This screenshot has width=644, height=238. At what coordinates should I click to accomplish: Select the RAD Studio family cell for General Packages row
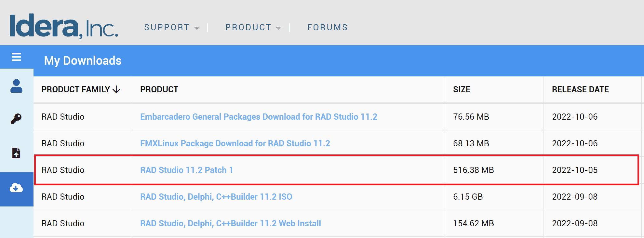(63, 117)
